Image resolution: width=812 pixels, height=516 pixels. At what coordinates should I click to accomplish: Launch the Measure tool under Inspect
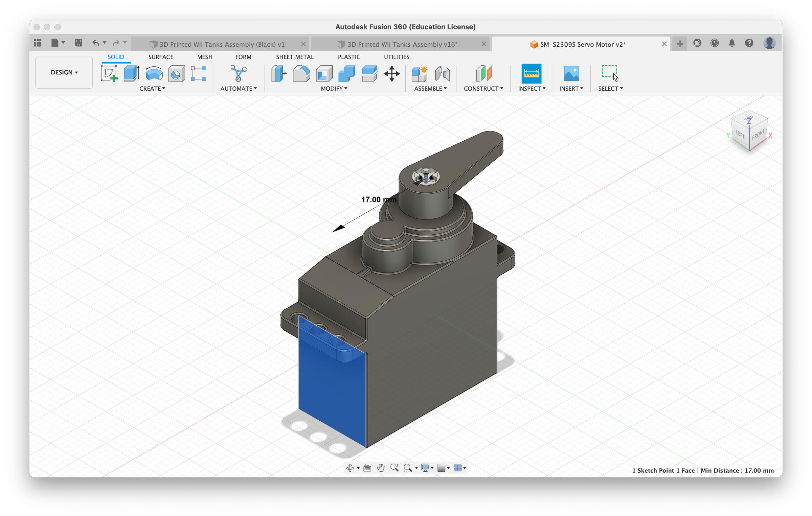(x=531, y=74)
